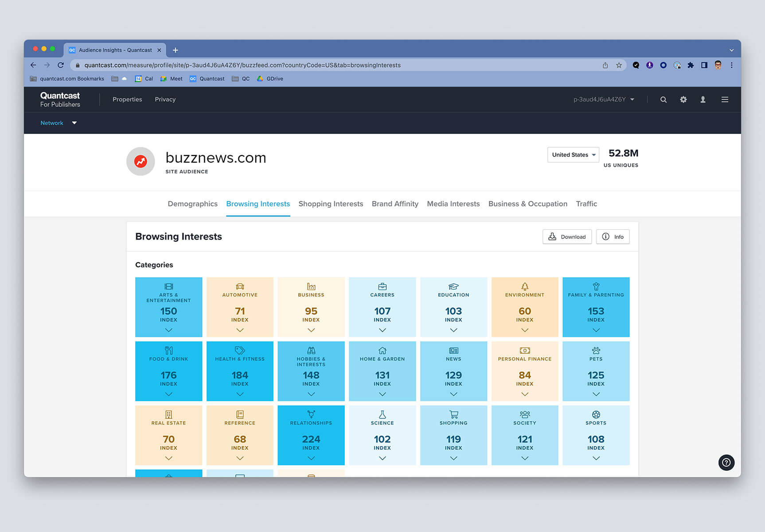Viewport: 765px width, 532px height.
Task: Open the Chrome three-dot menu
Action: tap(731, 65)
